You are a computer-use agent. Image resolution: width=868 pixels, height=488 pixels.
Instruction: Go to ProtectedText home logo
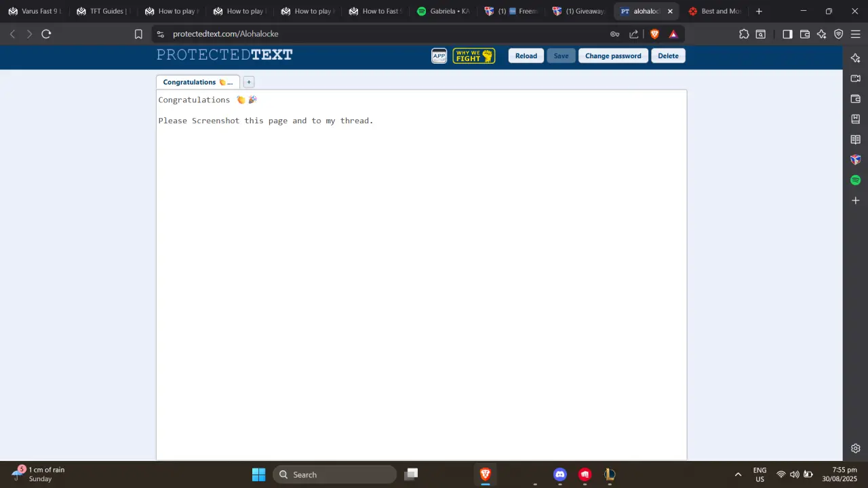point(224,55)
